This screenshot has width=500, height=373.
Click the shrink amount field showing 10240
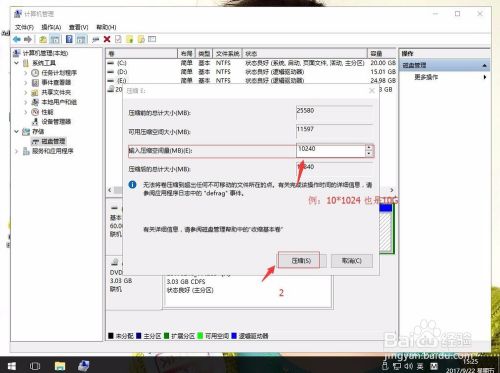[331, 150]
